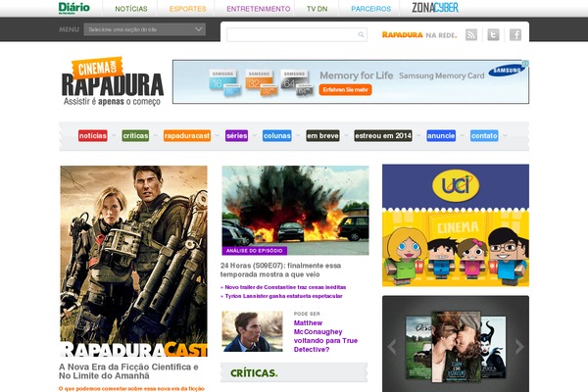The image size is (588, 392).
Task: Expand arrow next to rapaduracast
Action: click(218, 135)
